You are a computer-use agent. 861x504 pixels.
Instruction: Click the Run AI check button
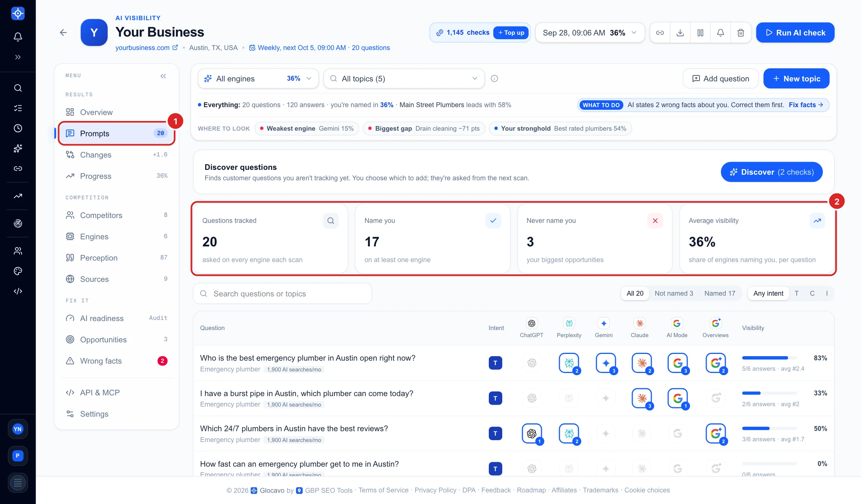[795, 33]
